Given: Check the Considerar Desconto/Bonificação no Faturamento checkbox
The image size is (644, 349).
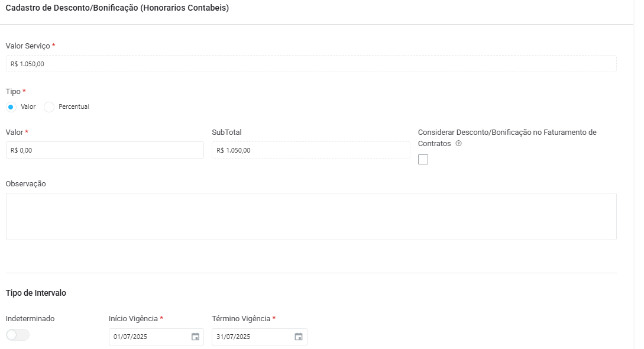Looking at the screenshot, I should tap(423, 159).
